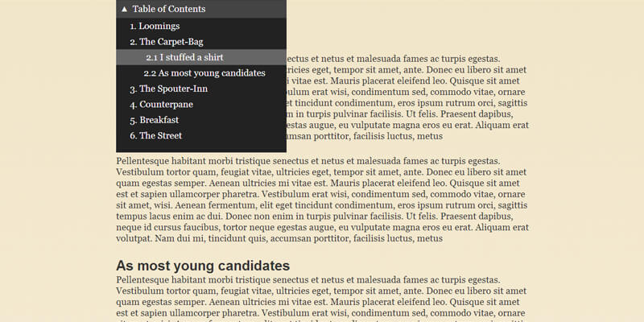644x322 pixels.
Task: Click empty dark area below The Street entry
Action: (x=201, y=147)
